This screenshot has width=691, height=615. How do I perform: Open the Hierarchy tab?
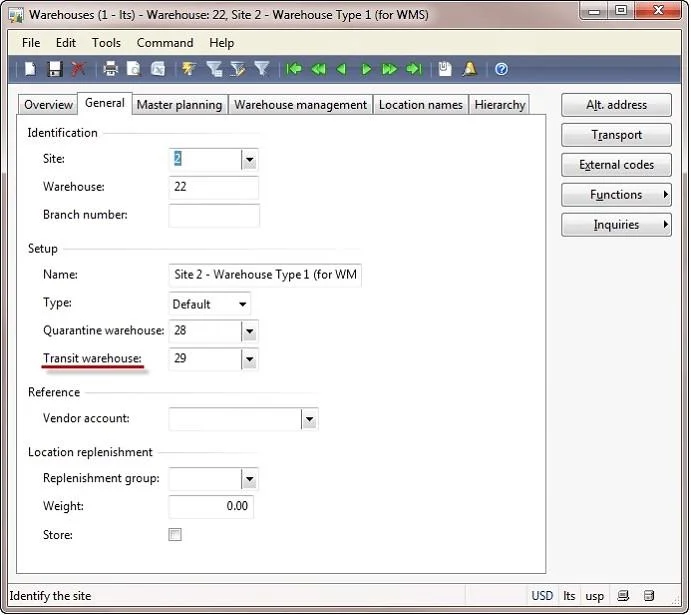(499, 105)
